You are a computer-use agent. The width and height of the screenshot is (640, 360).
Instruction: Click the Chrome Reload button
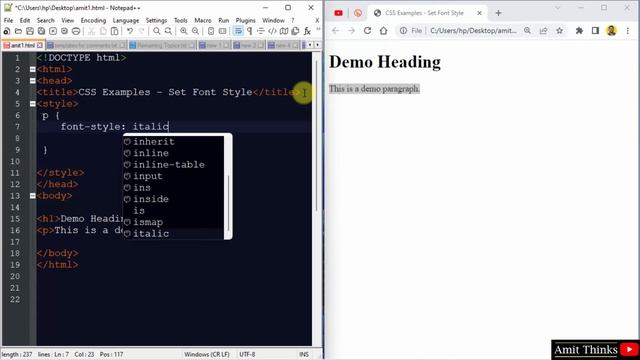pos(367,31)
